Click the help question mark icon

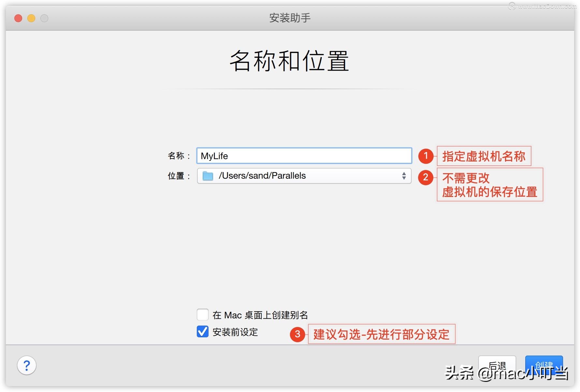(26, 366)
